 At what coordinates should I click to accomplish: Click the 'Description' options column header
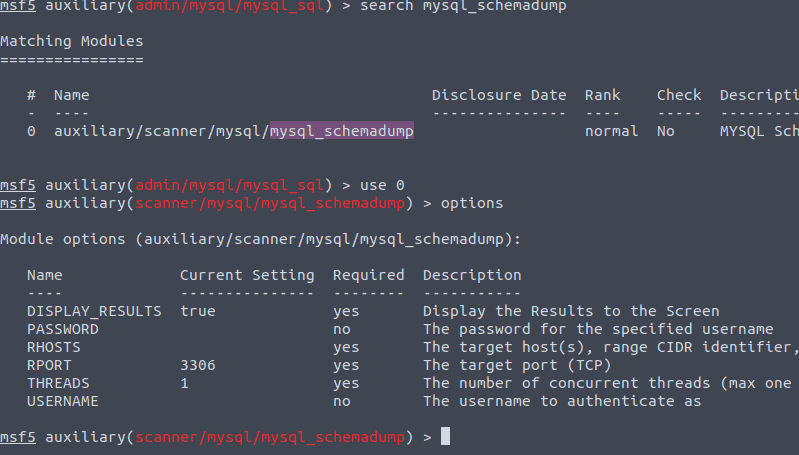coord(472,275)
